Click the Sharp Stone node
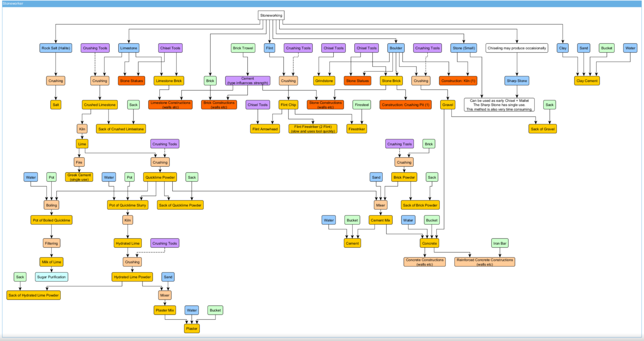 (517, 81)
